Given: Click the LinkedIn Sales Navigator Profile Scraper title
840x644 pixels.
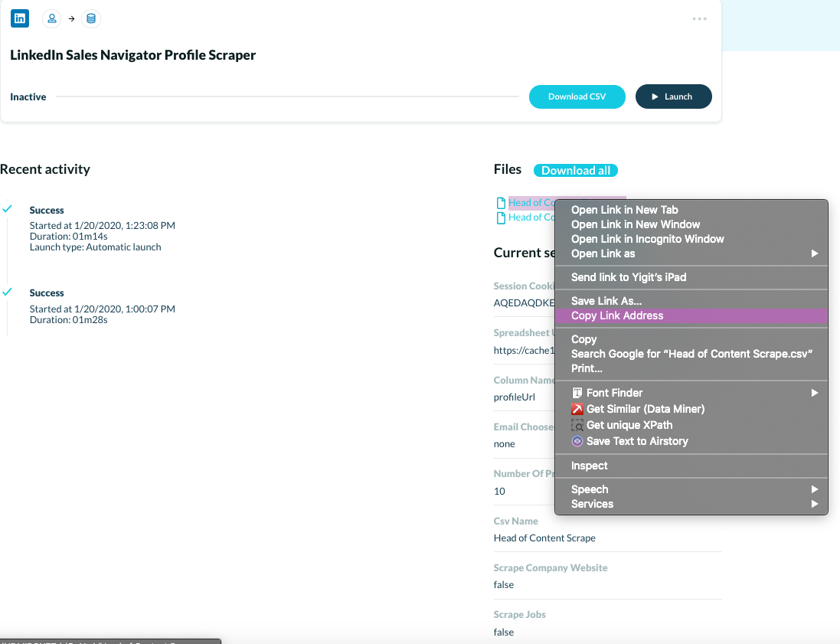Looking at the screenshot, I should (133, 55).
